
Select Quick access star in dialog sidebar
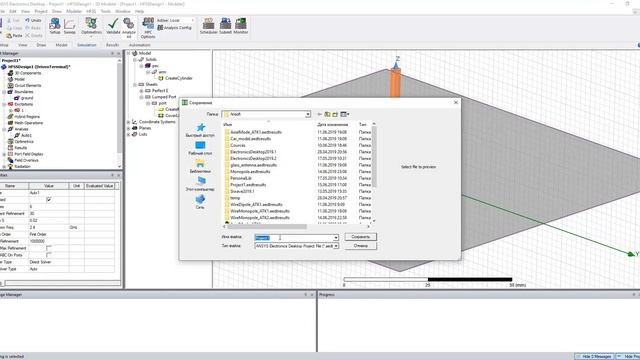(x=200, y=130)
